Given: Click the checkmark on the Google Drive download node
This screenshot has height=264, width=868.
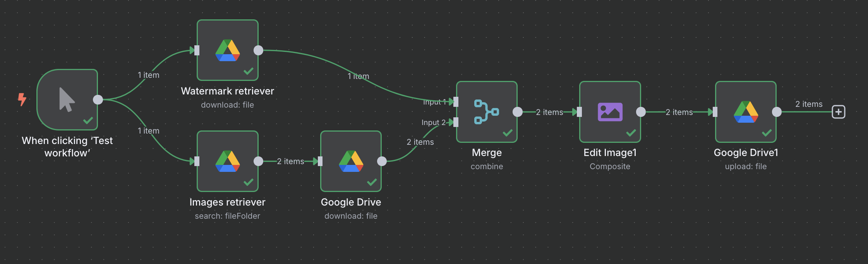Looking at the screenshot, I should 372,182.
